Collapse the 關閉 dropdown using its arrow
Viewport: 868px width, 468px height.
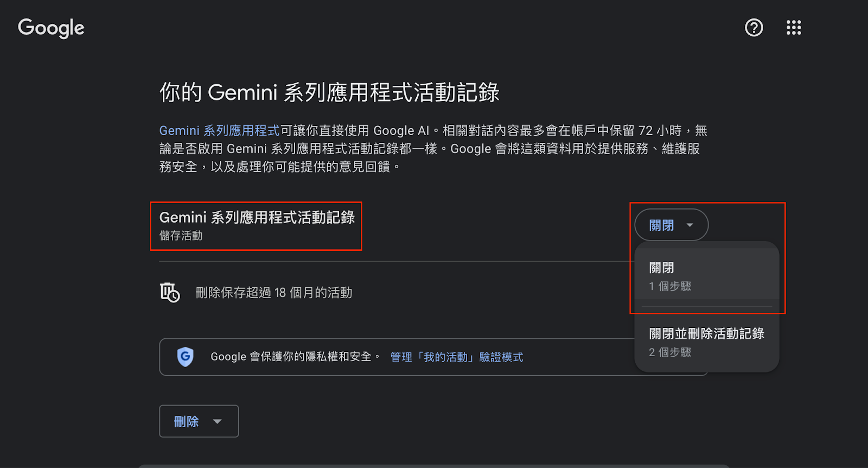click(690, 225)
